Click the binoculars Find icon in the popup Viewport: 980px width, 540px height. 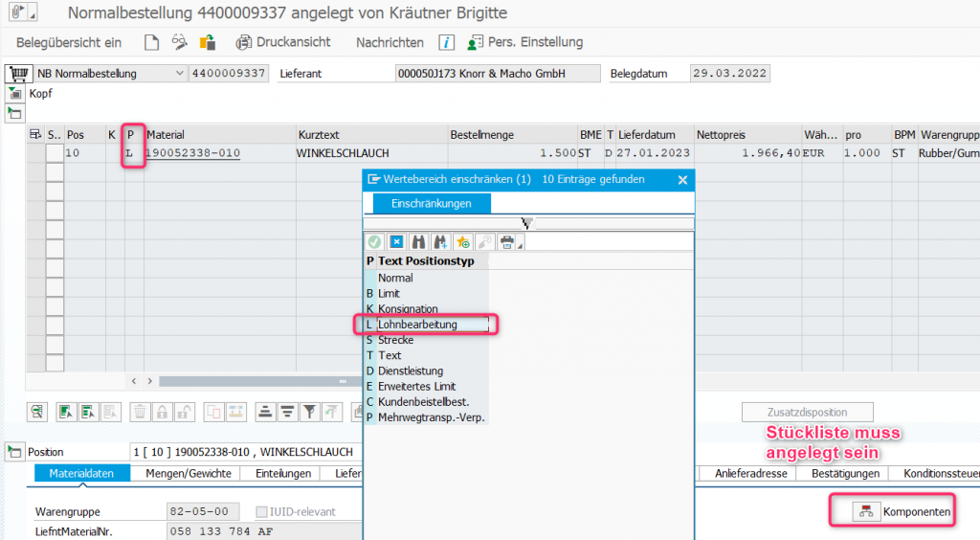416,242
